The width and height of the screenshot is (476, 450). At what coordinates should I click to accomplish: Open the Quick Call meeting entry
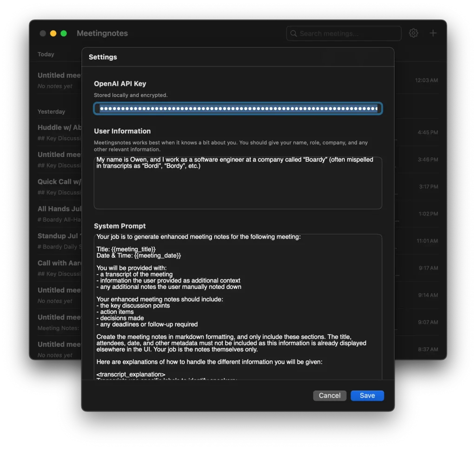tap(59, 186)
